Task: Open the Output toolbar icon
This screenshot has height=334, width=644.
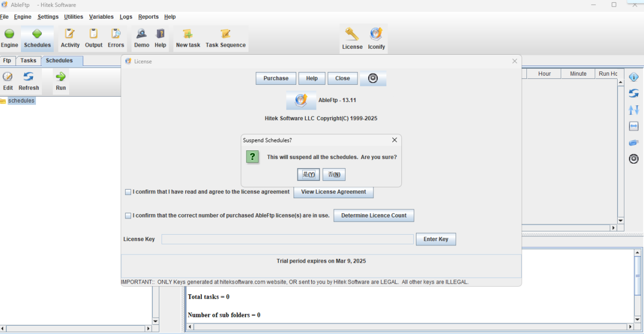Action: 93,34
